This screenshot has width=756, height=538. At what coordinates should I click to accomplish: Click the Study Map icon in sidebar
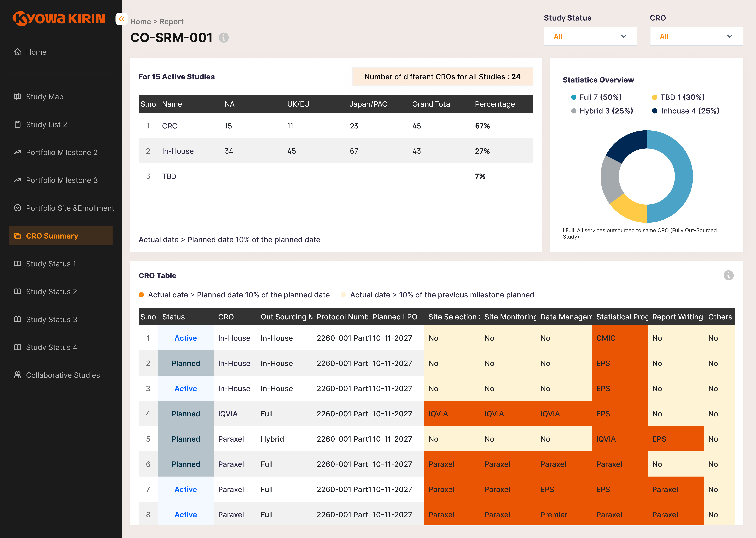tap(18, 96)
